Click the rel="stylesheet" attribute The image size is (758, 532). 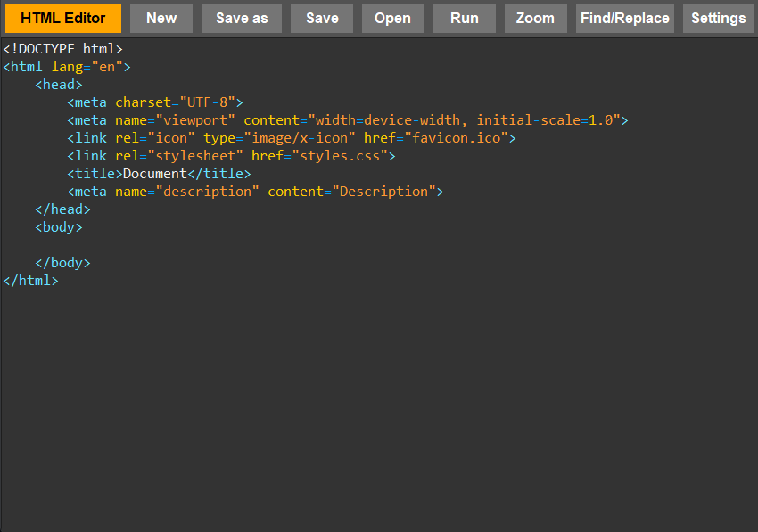179,156
